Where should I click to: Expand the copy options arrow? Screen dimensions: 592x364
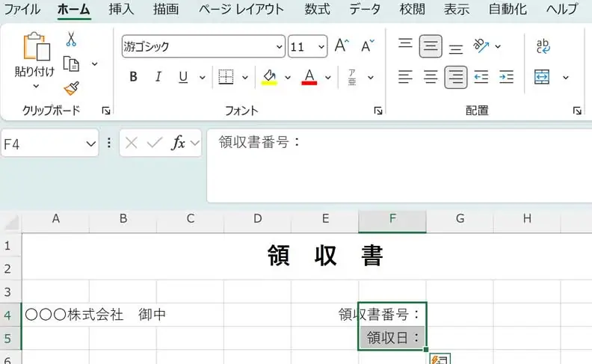(x=94, y=64)
